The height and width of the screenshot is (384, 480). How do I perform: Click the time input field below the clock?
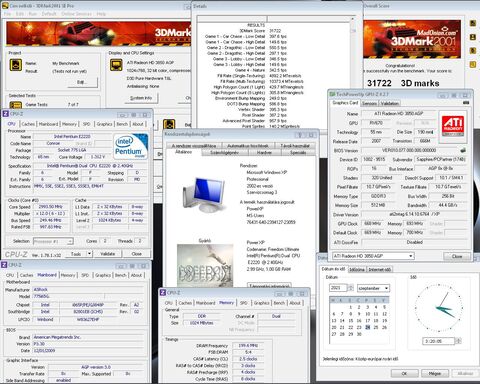(438, 341)
